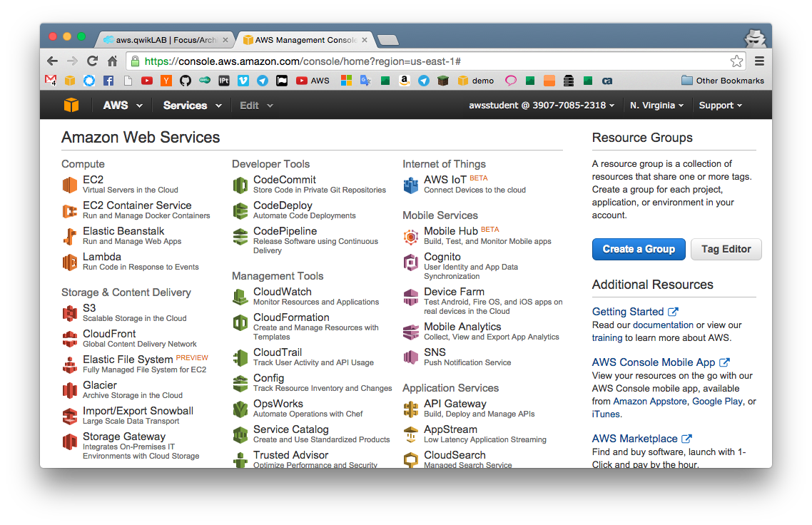Click the CloudSearch service name
Viewport: 812px width, 525px height.
pyautogui.click(x=455, y=455)
